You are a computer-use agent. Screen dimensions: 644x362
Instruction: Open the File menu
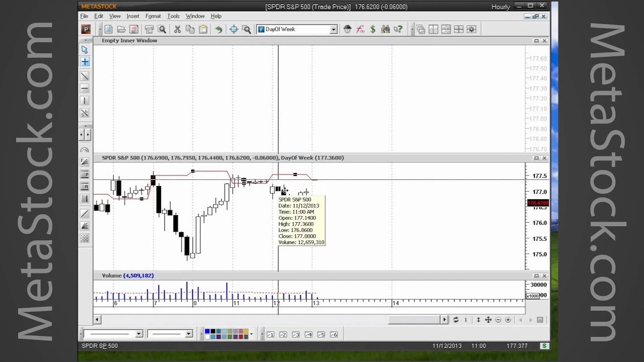(x=85, y=16)
